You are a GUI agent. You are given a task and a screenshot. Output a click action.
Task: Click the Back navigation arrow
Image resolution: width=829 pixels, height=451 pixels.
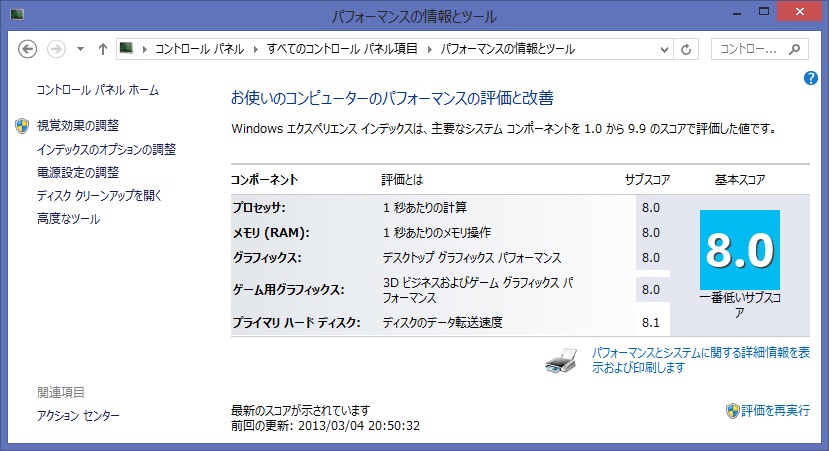[x=27, y=49]
